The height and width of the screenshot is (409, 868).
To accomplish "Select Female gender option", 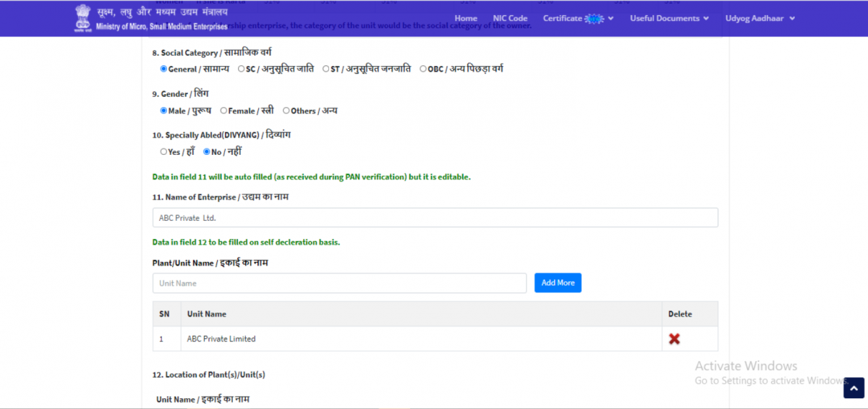I will 224,111.
